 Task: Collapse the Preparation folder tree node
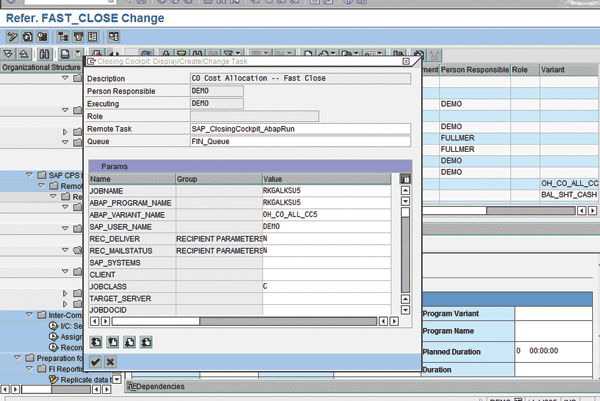point(17,357)
